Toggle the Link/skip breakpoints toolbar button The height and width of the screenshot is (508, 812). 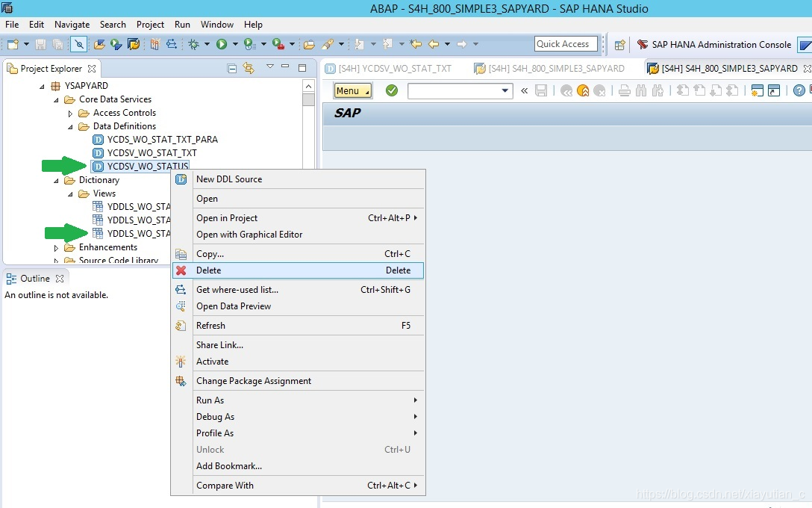78,45
